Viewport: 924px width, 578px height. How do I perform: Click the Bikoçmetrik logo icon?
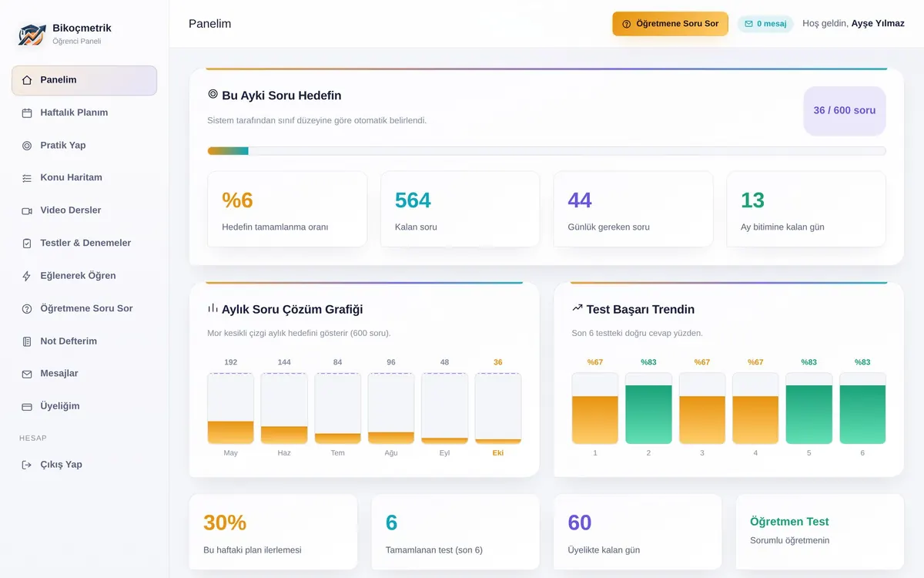32,34
